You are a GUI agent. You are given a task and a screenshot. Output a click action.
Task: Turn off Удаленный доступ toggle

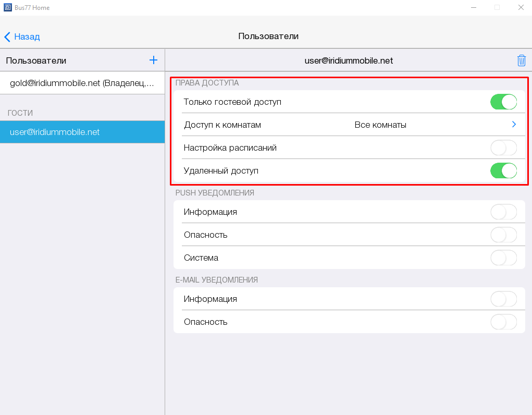click(503, 170)
